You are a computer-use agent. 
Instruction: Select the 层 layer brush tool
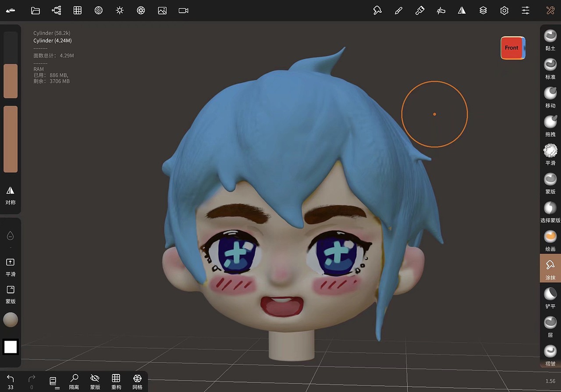(x=550, y=326)
